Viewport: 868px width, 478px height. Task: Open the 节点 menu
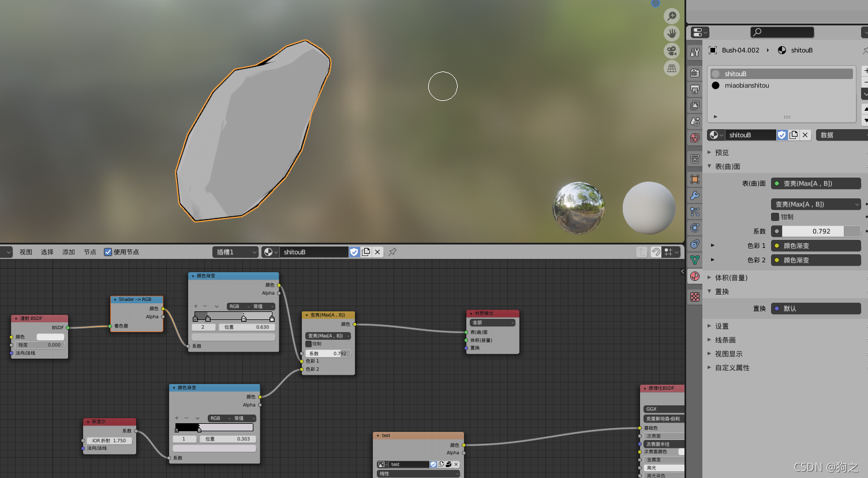89,251
